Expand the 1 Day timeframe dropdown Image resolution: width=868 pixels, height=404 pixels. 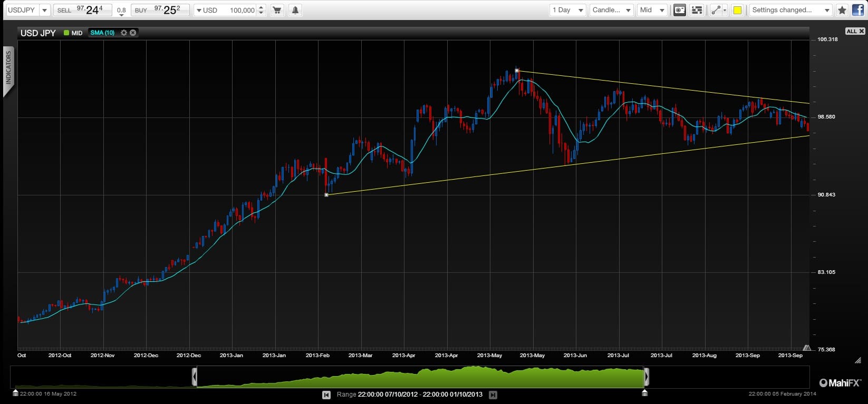click(x=567, y=10)
